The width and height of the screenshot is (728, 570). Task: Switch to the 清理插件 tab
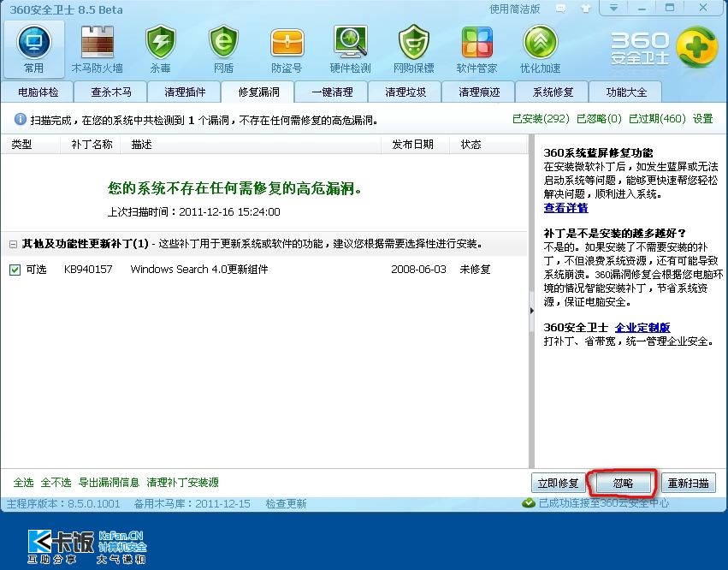point(183,92)
